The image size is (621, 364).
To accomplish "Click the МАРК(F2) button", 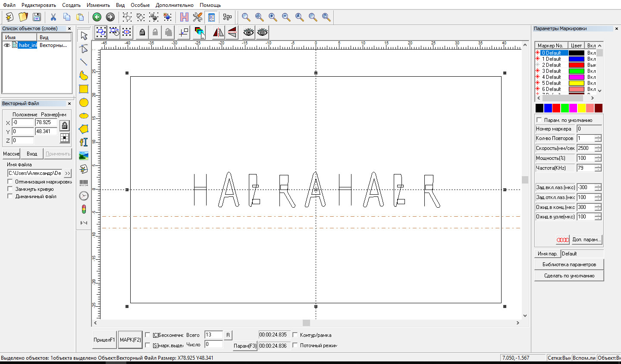I will click(x=130, y=340).
